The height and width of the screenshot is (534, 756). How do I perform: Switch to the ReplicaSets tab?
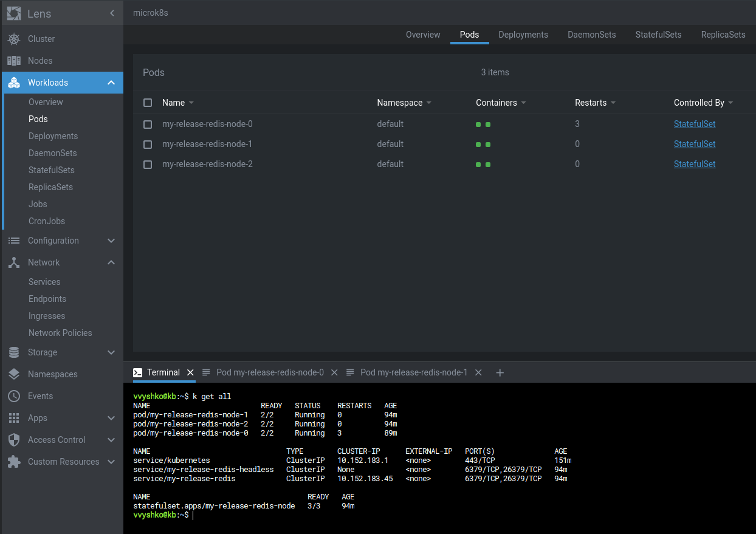pyautogui.click(x=723, y=35)
